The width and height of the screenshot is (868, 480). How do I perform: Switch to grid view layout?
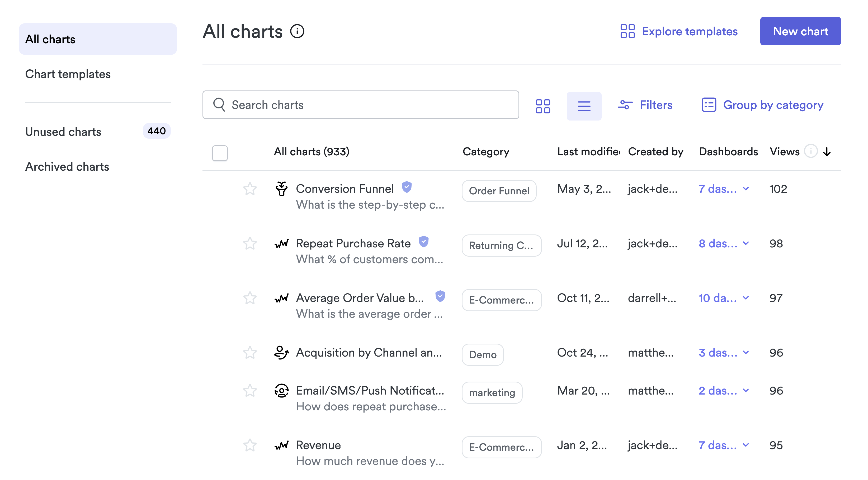pyautogui.click(x=543, y=106)
